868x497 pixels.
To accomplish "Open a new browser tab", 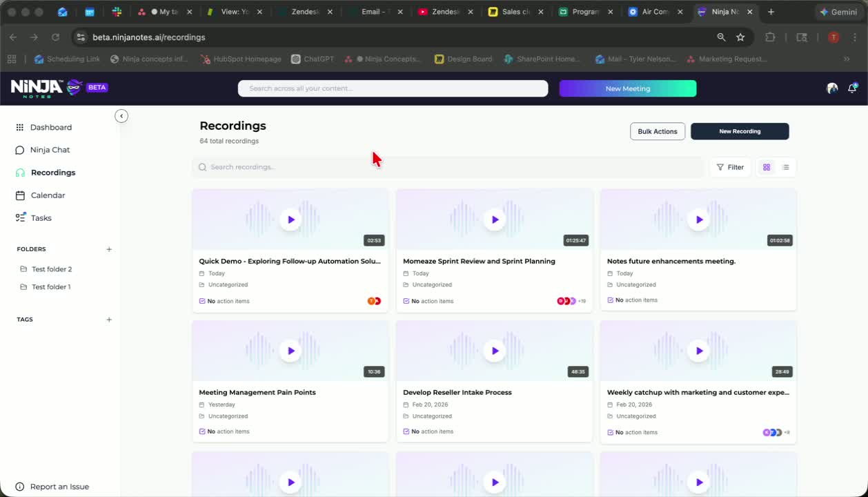I will pyautogui.click(x=771, y=12).
